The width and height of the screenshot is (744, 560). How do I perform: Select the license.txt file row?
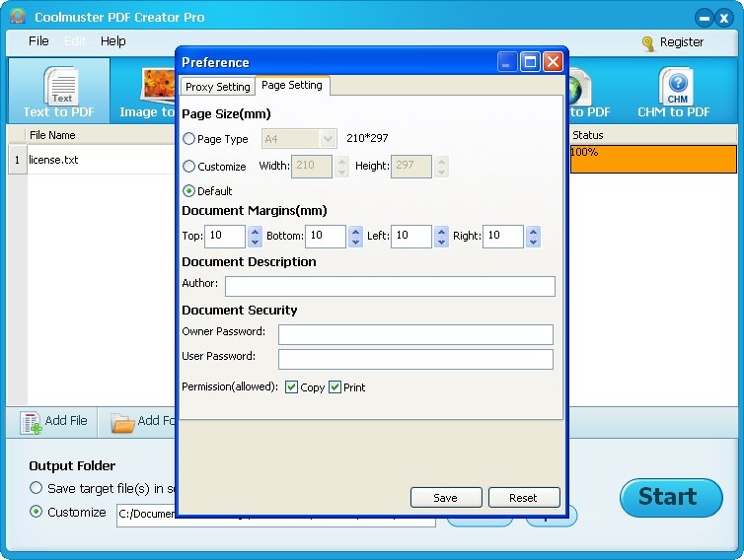[x=101, y=160]
